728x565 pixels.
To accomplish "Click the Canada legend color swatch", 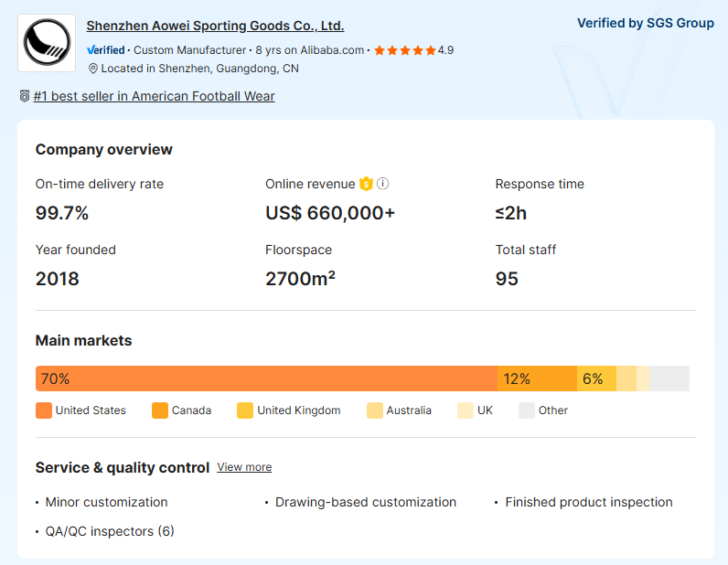I will (160, 410).
